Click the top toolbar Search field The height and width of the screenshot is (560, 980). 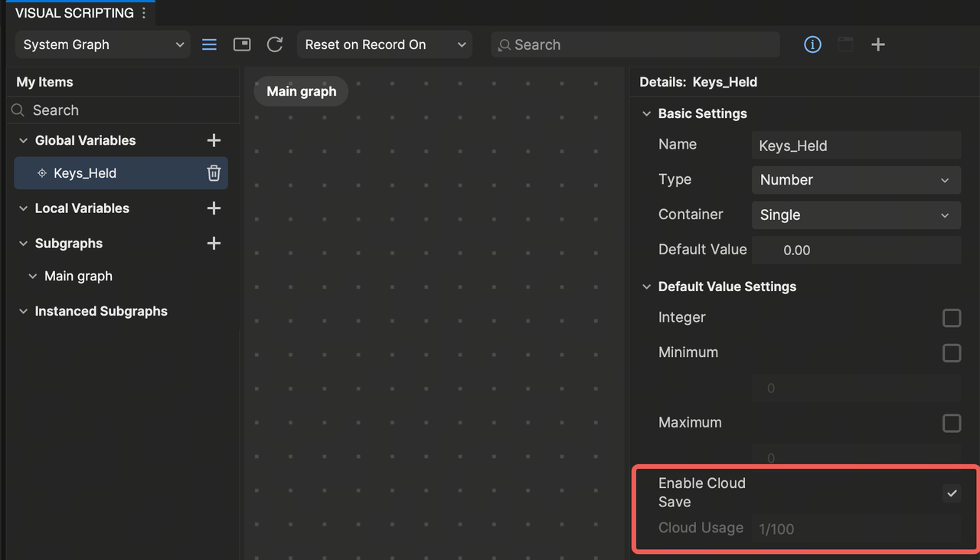click(635, 44)
